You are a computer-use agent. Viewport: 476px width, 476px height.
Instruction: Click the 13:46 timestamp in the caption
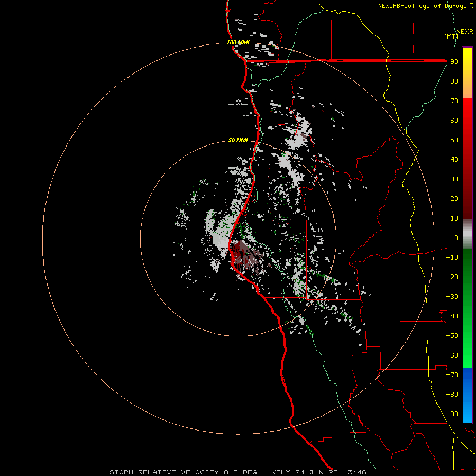click(355, 472)
